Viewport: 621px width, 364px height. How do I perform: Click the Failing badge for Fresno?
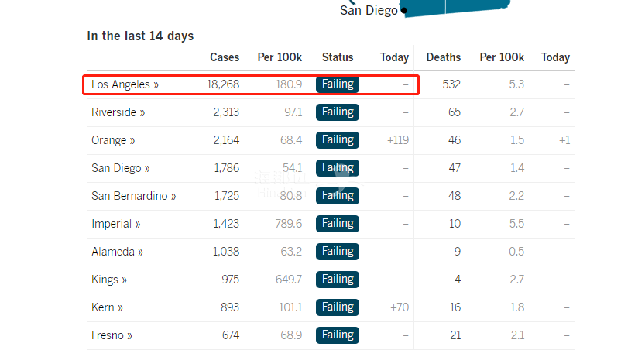click(338, 335)
